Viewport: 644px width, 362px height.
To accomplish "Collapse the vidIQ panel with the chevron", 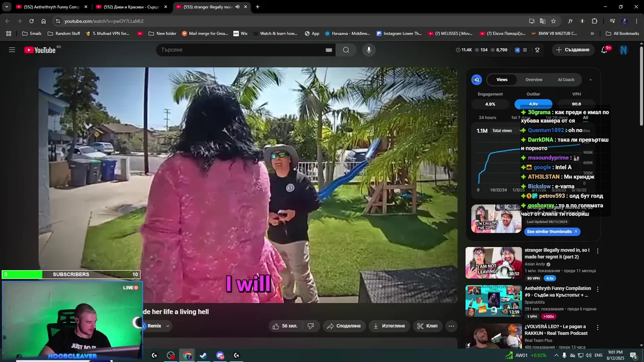I will [x=591, y=79].
